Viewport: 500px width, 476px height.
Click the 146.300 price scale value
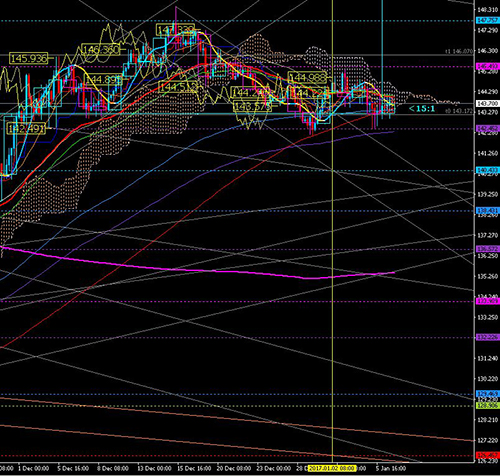coord(488,51)
